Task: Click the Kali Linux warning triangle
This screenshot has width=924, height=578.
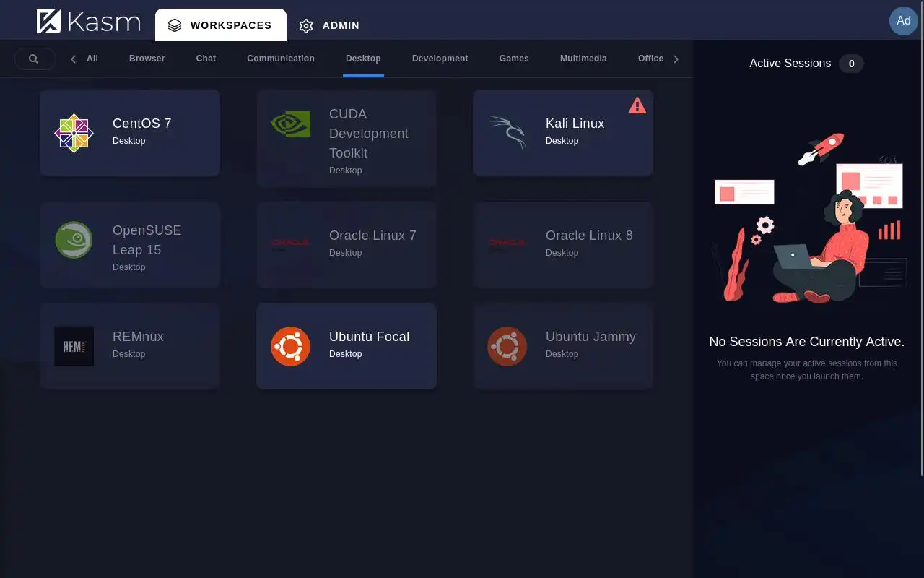Action: coord(637,105)
